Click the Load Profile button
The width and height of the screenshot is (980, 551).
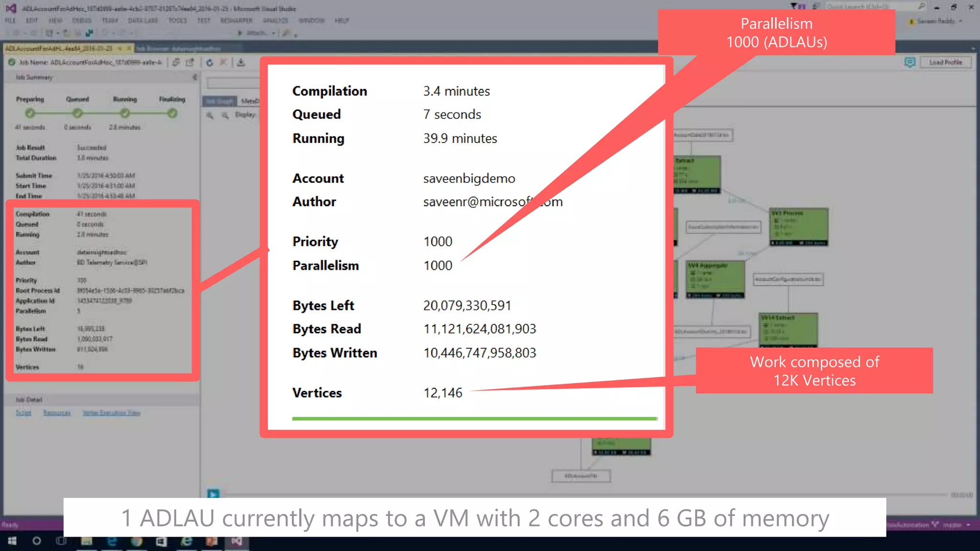pyautogui.click(x=945, y=63)
